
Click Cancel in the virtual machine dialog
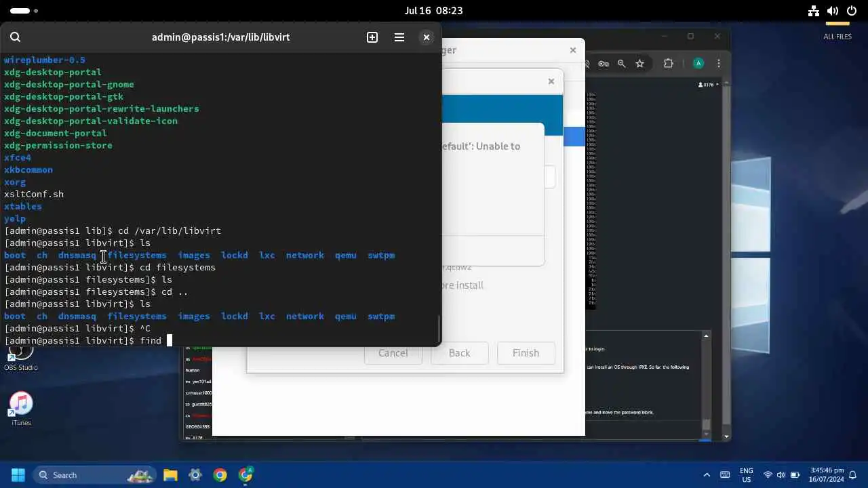pyautogui.click(x=393, y=352)
